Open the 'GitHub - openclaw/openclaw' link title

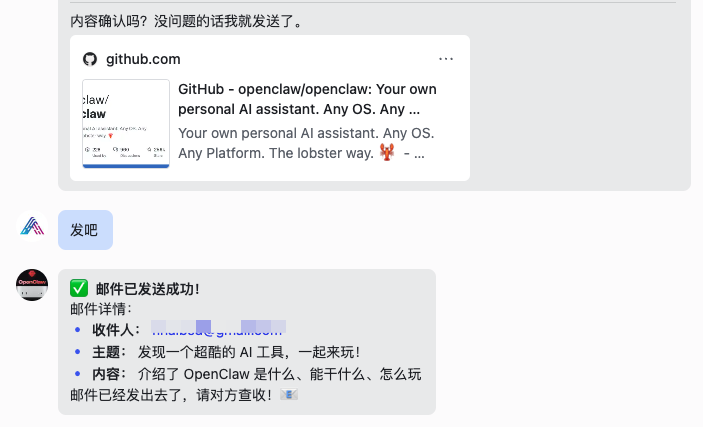[307, 99]
